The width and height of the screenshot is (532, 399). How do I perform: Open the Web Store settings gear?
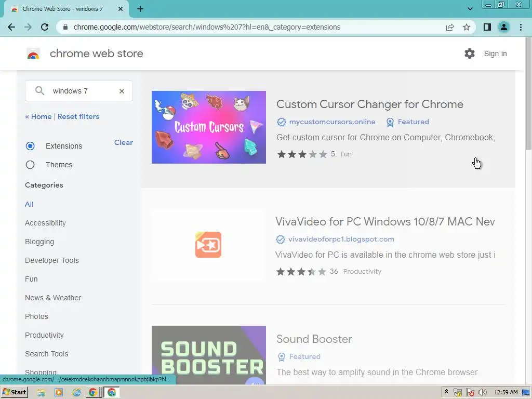pos(470,54)
